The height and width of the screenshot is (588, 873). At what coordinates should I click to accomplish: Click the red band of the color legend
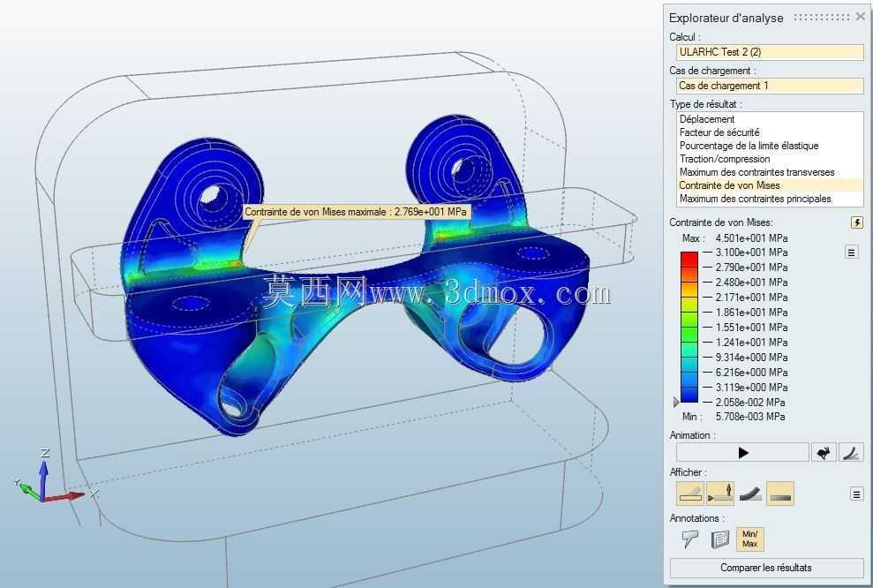pos(689,259)
